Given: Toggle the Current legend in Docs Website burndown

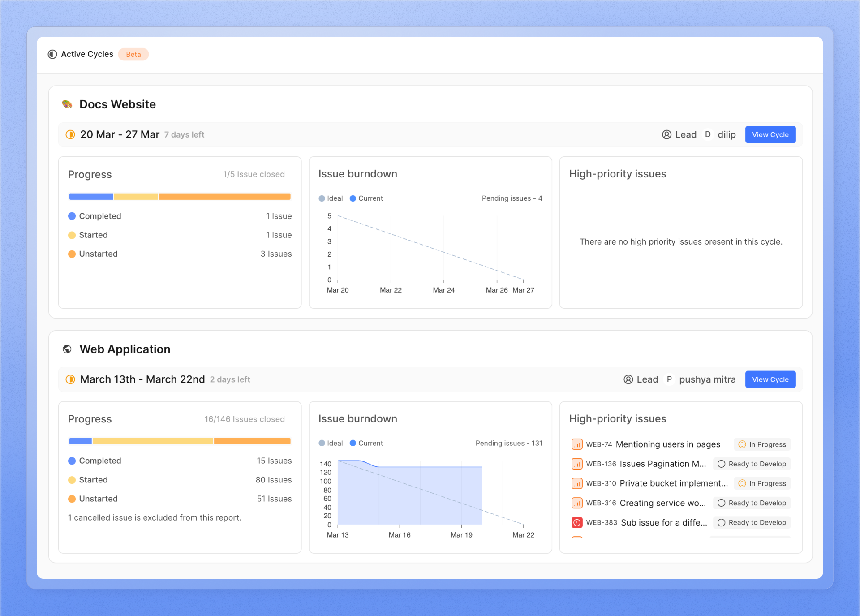Looking at the screenshot, I should [366, 198].
